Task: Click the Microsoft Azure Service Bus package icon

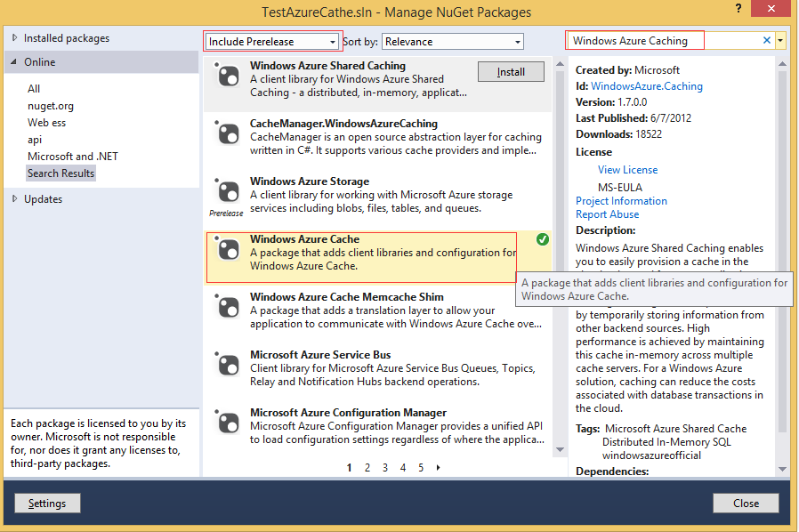Action: coord(227,366)
